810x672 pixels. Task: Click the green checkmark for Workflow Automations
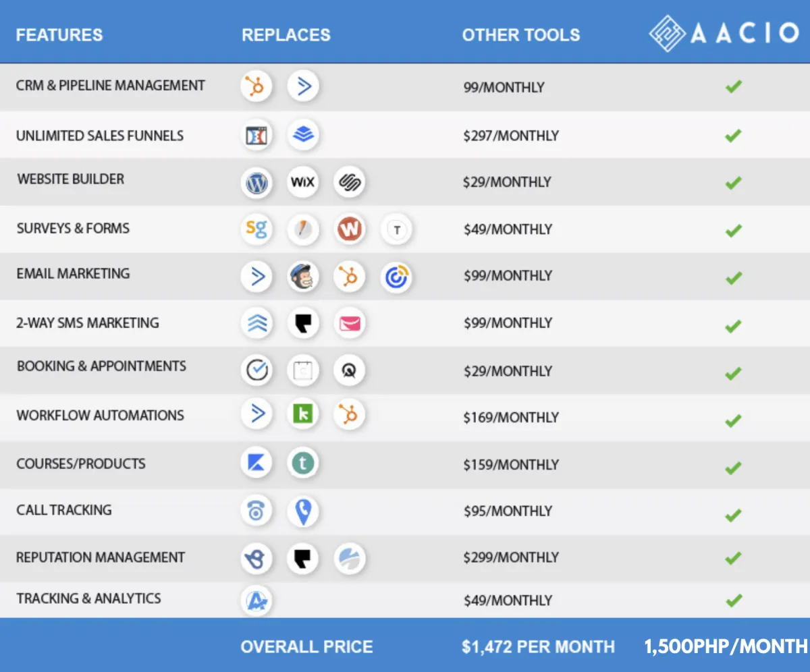[734, 420]
